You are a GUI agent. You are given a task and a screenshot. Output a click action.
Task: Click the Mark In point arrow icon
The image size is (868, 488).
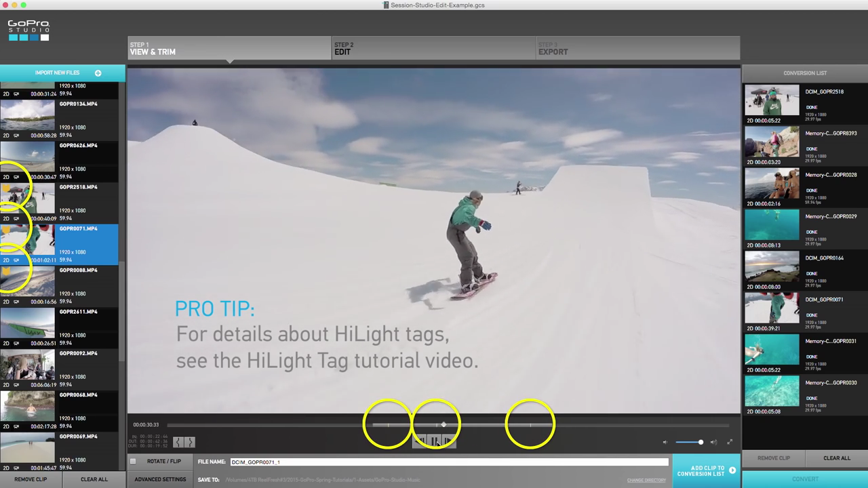[x=178, y=442]
